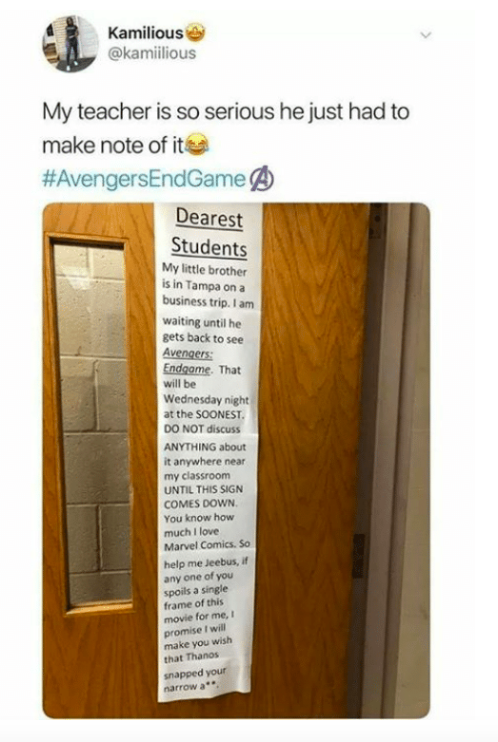The image size is (498, 742).
Task: Click the star-struck emoji beside Kamilious
Action: 195,33
